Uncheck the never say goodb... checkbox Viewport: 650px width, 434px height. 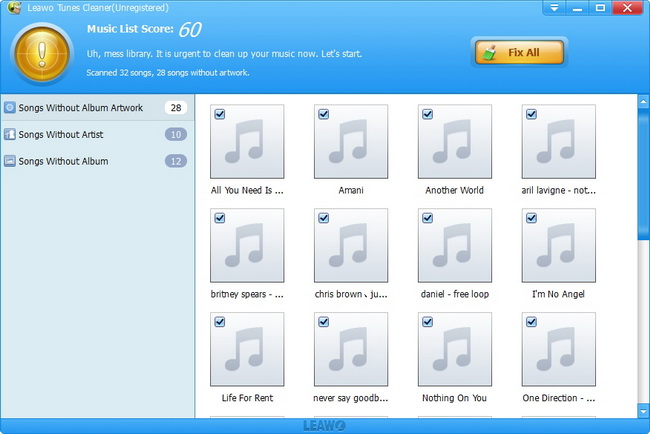323,322
